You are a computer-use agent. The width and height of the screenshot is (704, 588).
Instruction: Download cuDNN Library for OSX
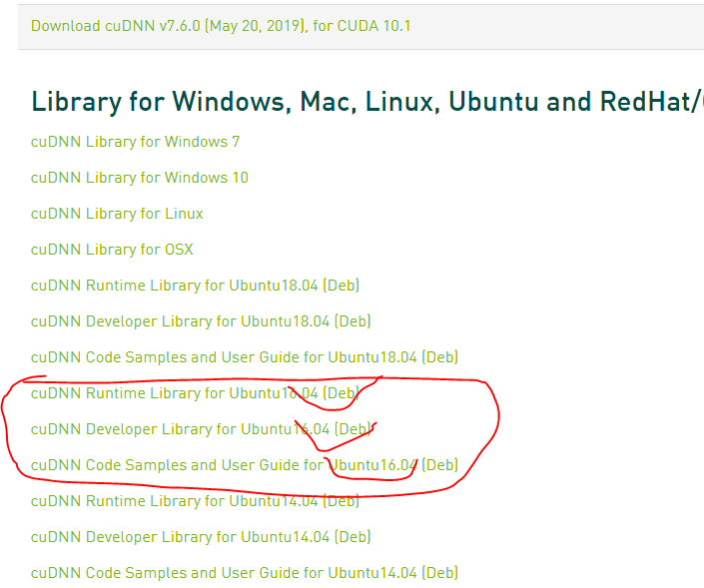tap(112, 250)
